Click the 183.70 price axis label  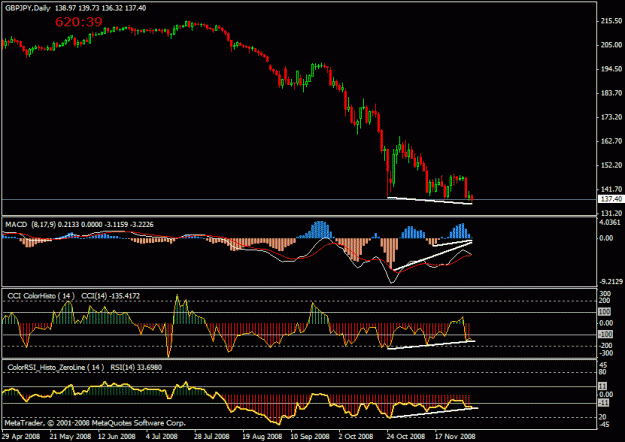[x=611, y=93]
